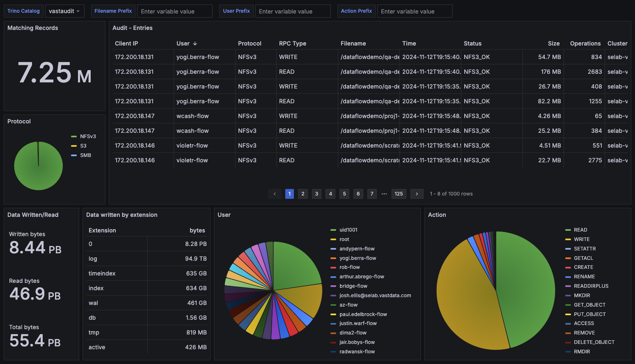Jump to page 125 of audit entries

click(399, 194)
